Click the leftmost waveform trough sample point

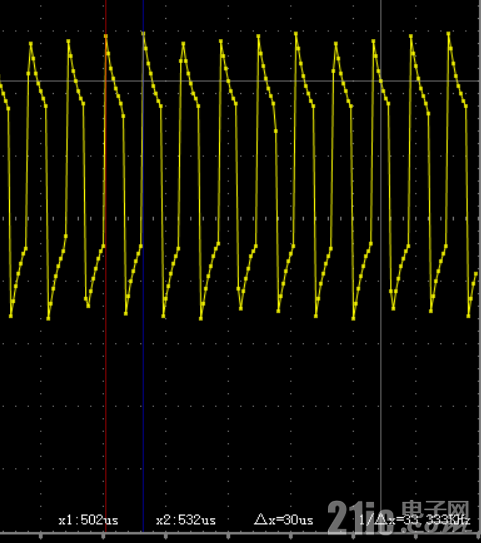11,316
